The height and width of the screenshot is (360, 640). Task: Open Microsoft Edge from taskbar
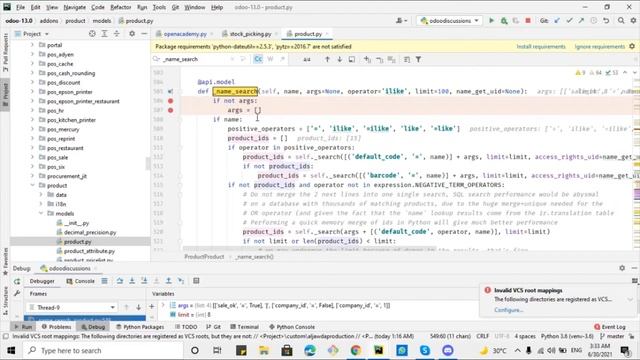pyautogui.click(x=310, y=350)
